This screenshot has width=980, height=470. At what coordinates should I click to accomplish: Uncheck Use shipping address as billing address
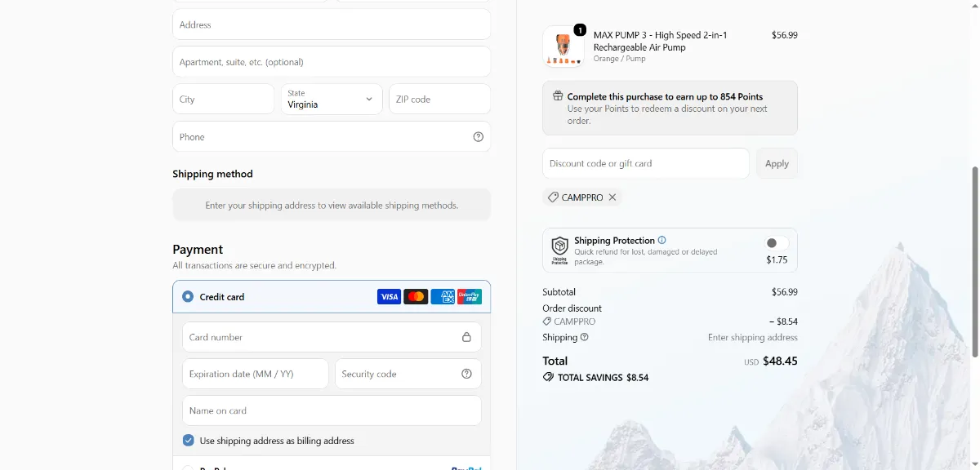click(x=189, y=441)
